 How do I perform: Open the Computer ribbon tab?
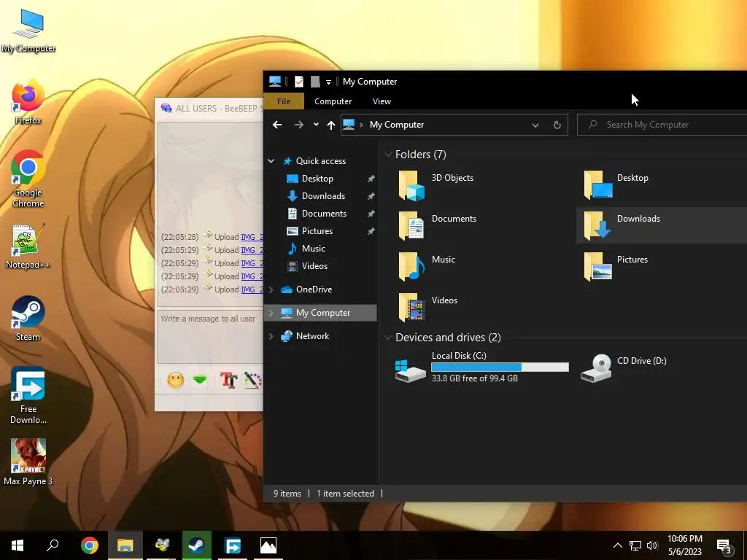(333, 101)
